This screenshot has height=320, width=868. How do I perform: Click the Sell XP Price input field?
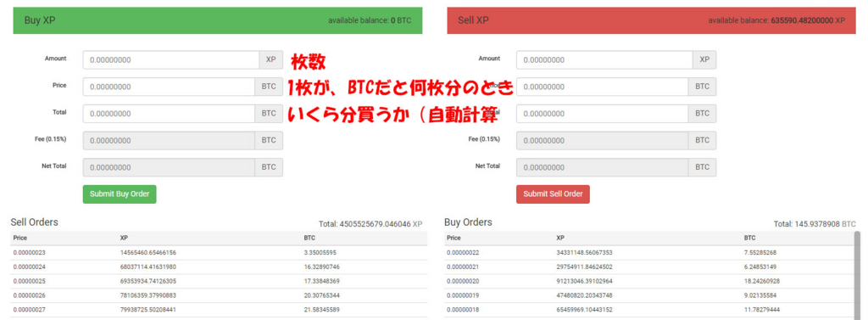click(x=603, y=87)
